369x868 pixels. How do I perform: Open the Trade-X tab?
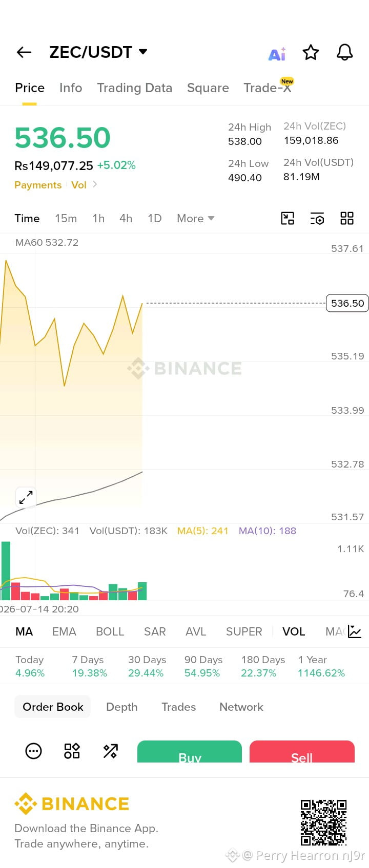point(268,87)
